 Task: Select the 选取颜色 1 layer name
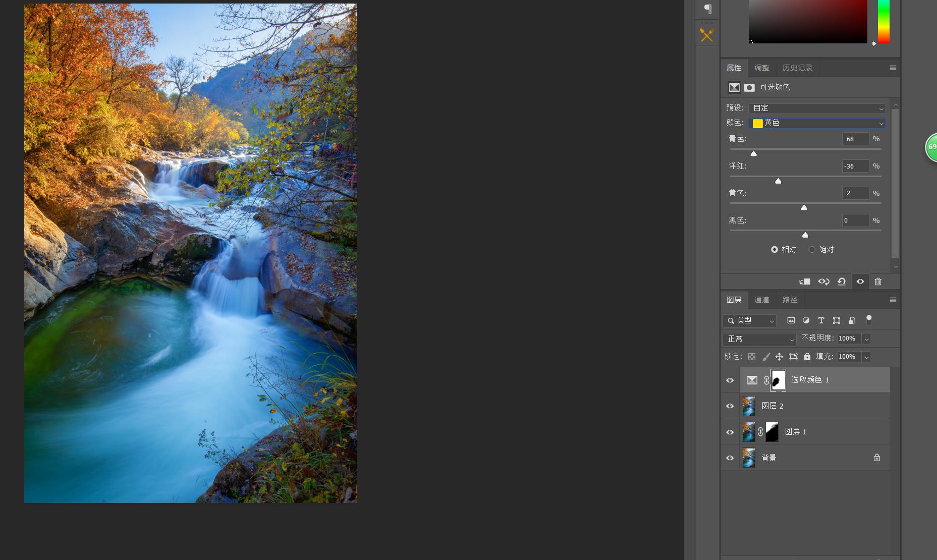[x=810, y=380]
